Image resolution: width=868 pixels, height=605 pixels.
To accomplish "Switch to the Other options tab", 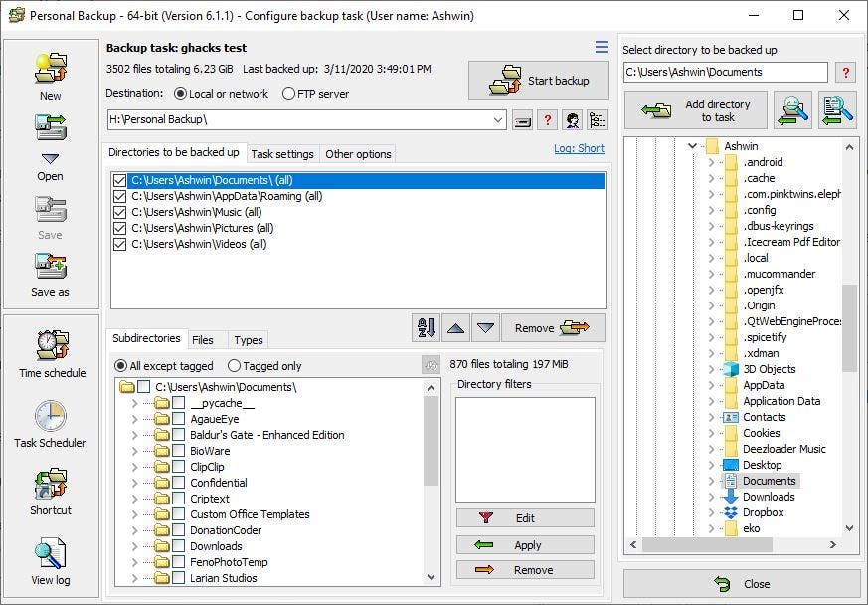I will [358, 154].
